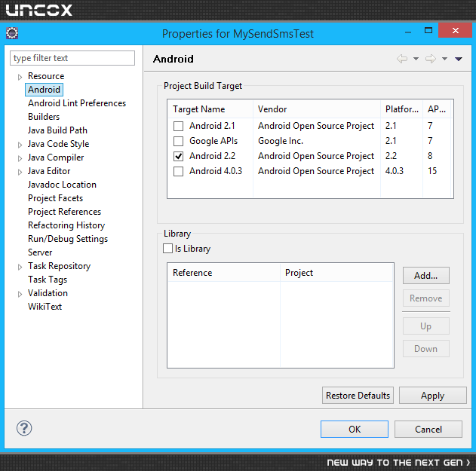Image resolution: width=476 pixels, height=471 pixels.
Task: Select Android Lint Preferences page
Action: tap(77, 103)
